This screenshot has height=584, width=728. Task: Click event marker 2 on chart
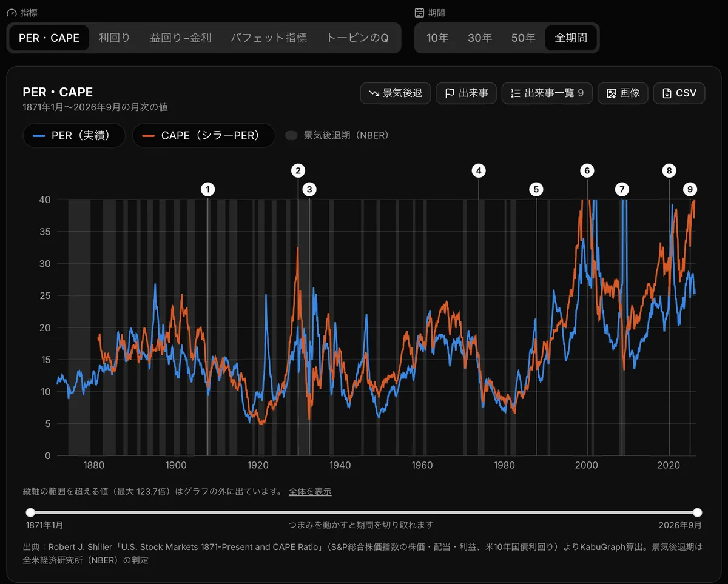(297, 170)
